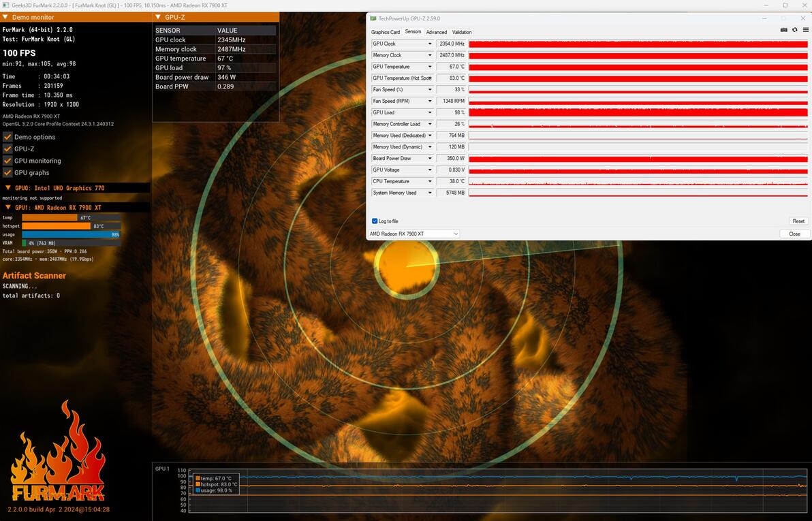Click the CPU Temperature sensor graph
The width and height of the screenshot is (812, 521).
(x=638, y=181)
